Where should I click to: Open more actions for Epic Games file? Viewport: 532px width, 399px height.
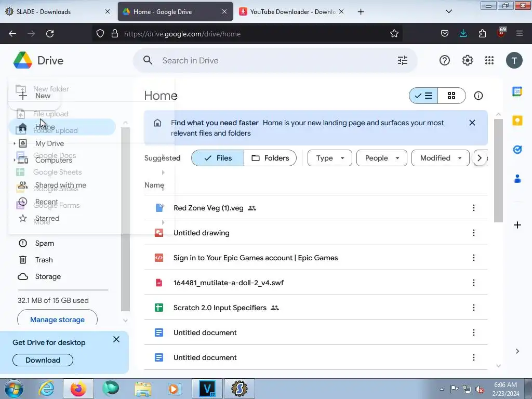(x=474, y=258)
